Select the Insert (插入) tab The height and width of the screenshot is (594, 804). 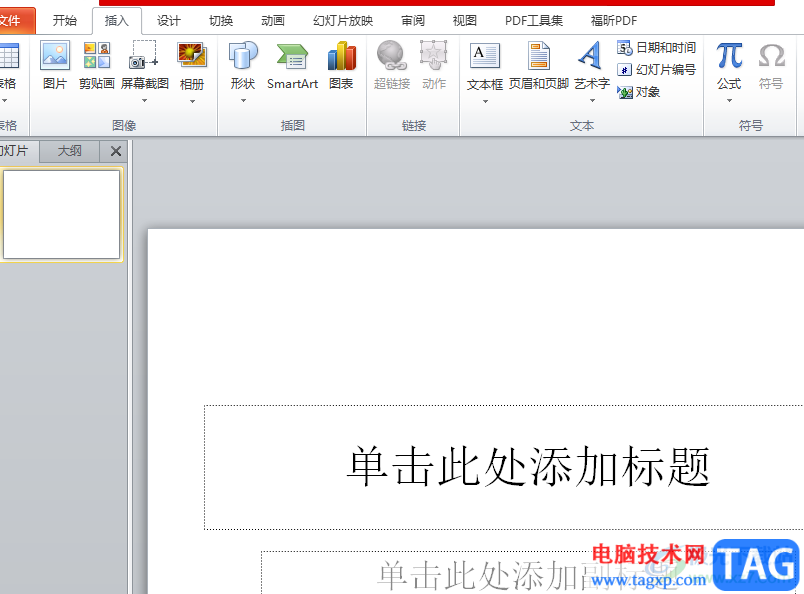pyautogui.click(x=117, y=21)
